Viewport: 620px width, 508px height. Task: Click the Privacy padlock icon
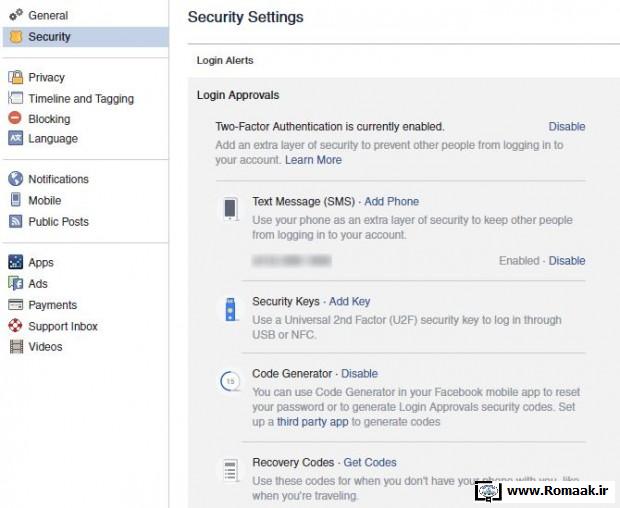coord(16,77)
